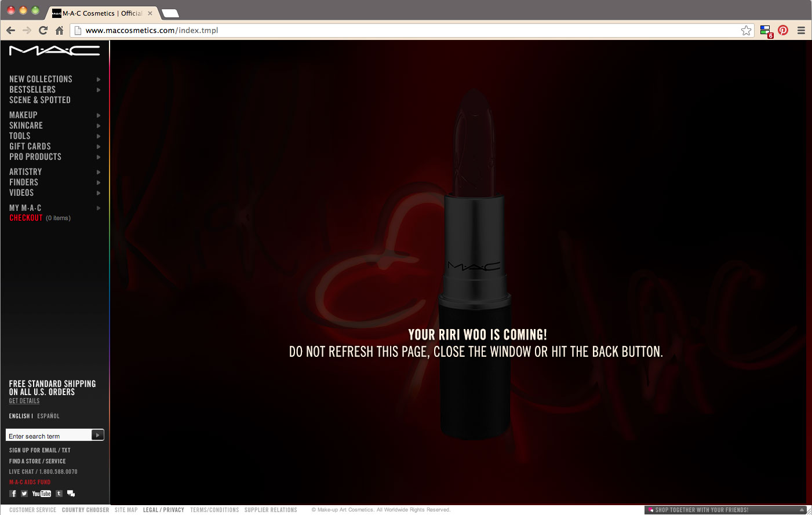Expand the Finders submenu arrow
The width and height of the screenshot is (812, 515).
(99, 182)
